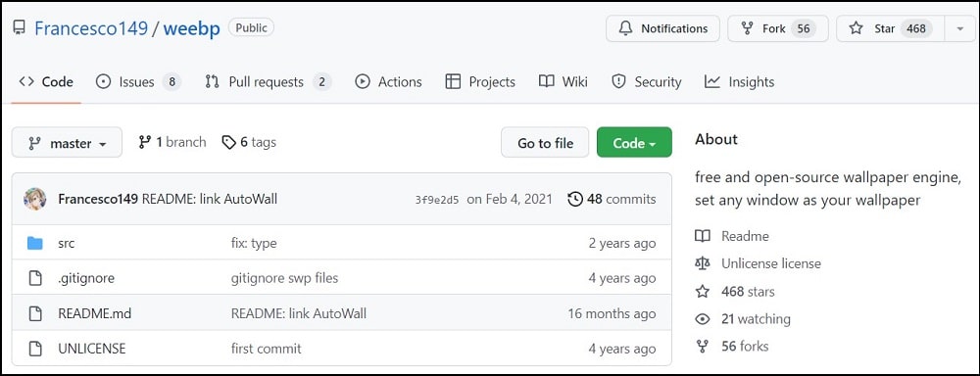
Task: Open the Actions tab
Action: pos(388,82)
